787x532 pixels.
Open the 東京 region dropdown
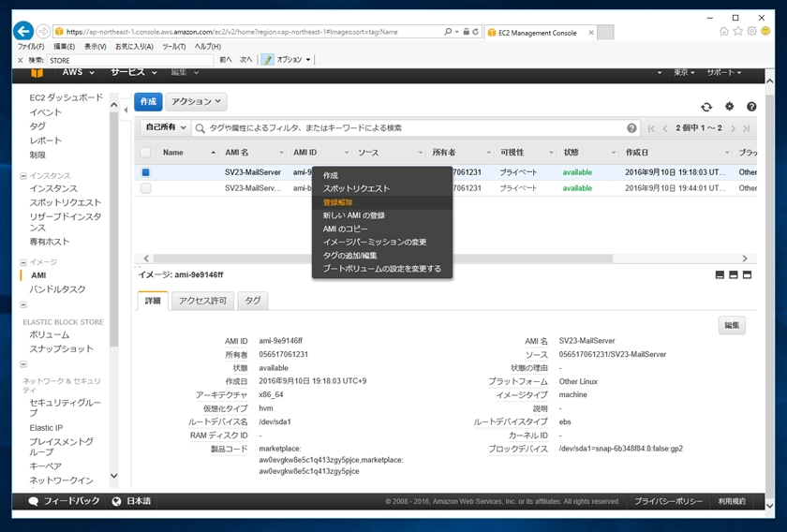point(684,73)
